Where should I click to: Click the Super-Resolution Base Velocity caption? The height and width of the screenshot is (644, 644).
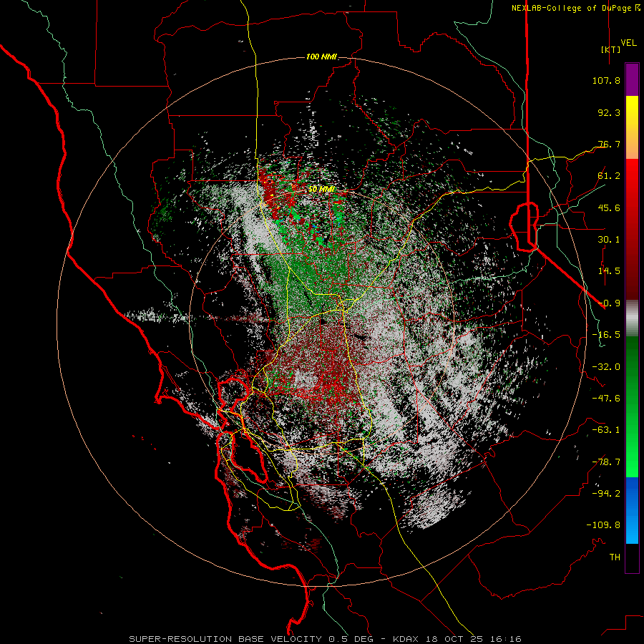coord(325,639)
